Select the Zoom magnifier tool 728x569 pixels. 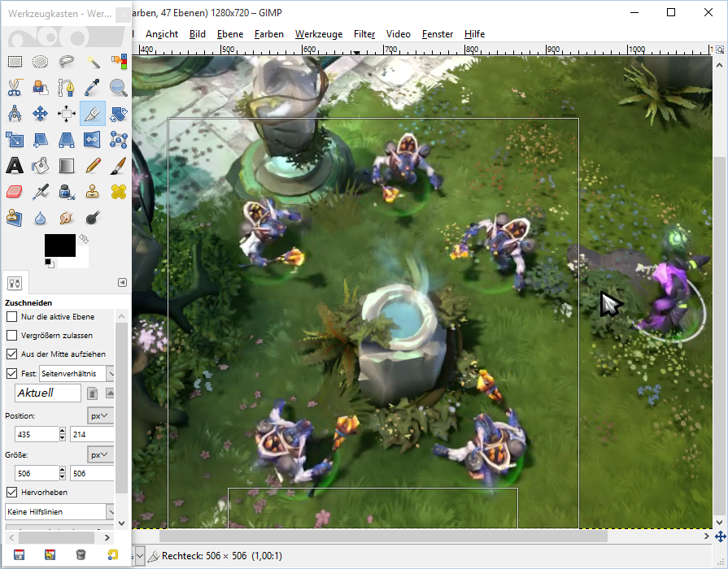pos(119,87)
